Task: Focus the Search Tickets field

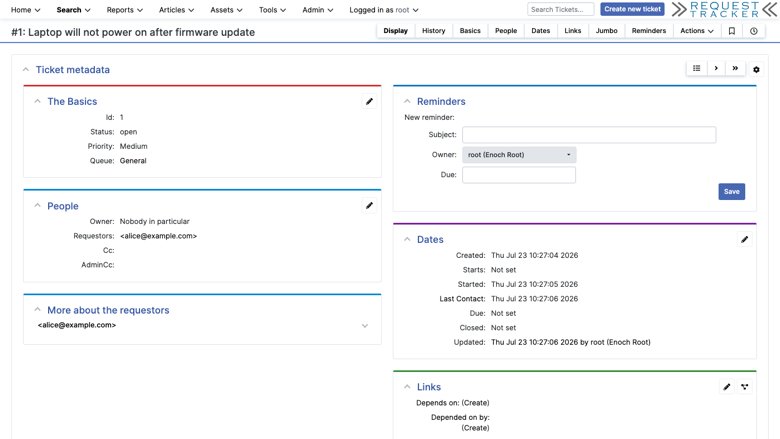Action: point(561,9)
